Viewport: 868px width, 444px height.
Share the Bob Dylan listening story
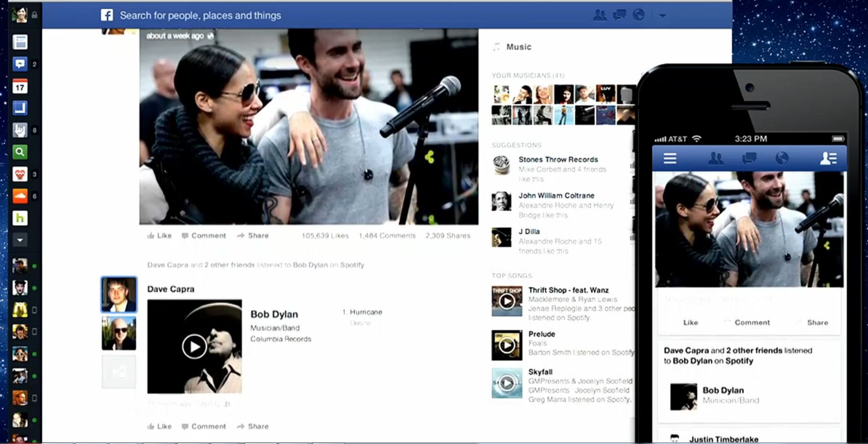coord(252,426)
